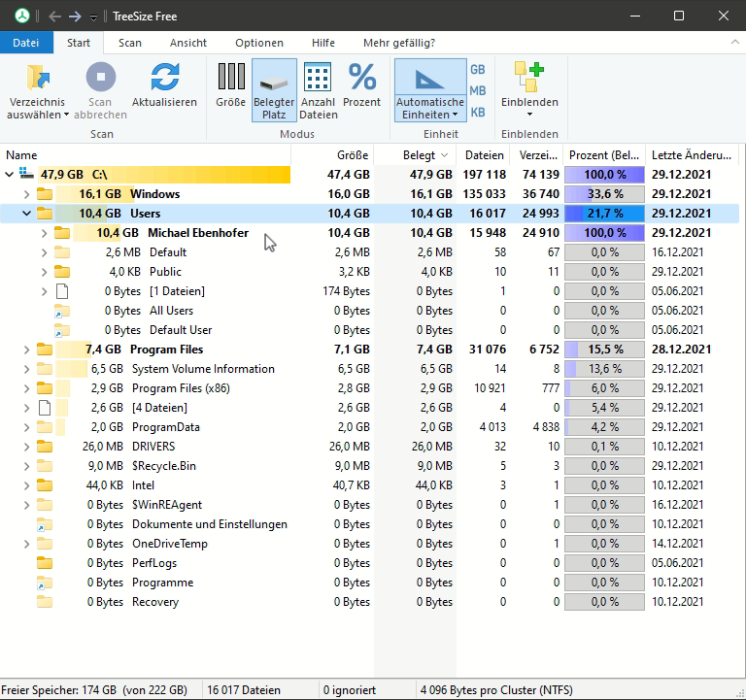
Task: Toggle Belegter Platz mode
Action: click(x=274, y=90)
